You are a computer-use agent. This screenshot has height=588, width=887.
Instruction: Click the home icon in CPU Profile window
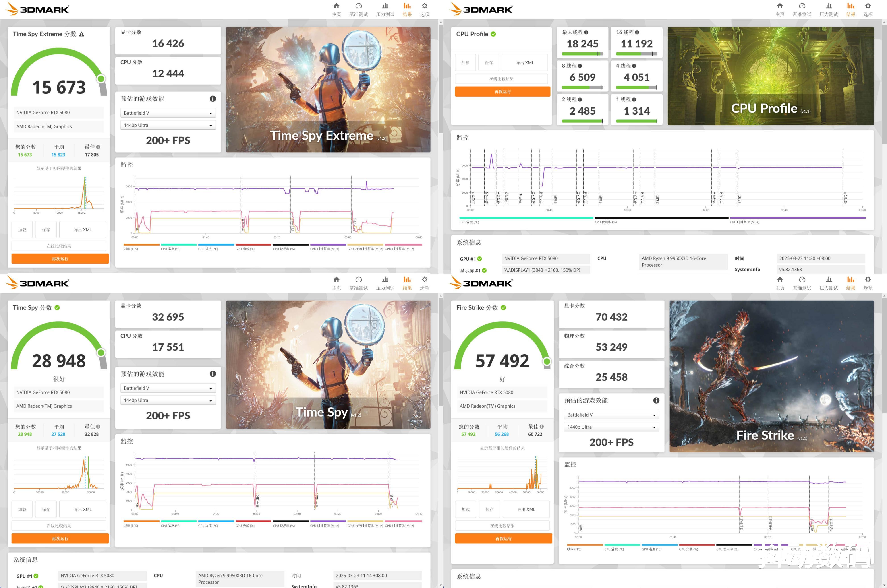[x=780, y=6]
